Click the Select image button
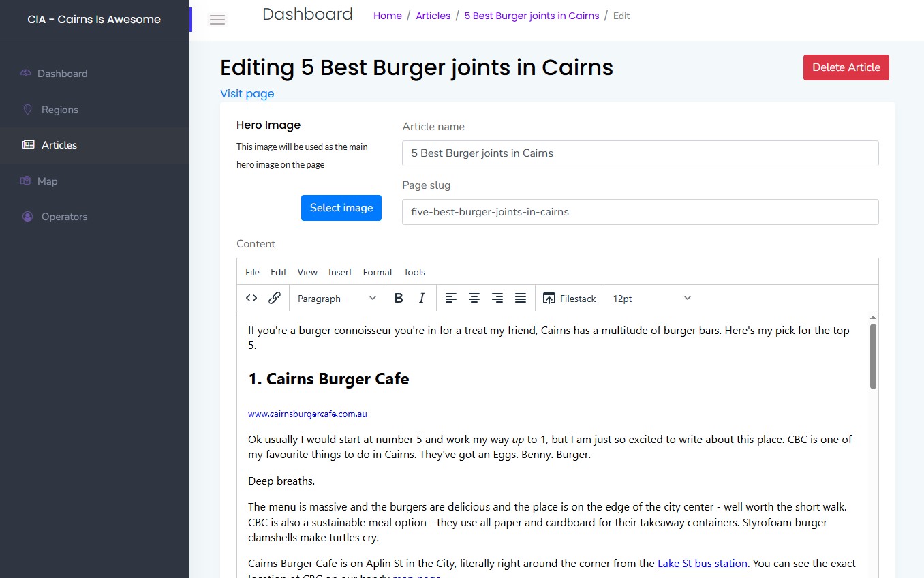This screenshot has width=924, height=578. (x=341, y=208)
